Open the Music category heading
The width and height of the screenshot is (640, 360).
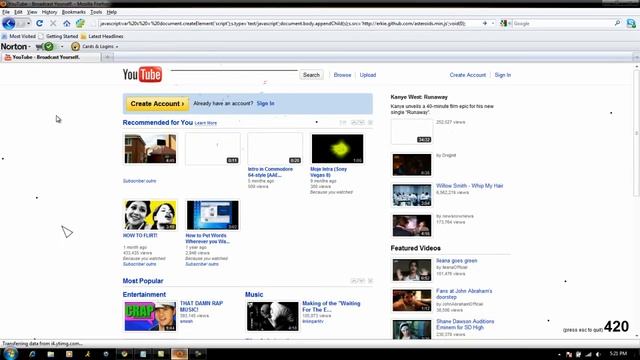pos(254,294)
